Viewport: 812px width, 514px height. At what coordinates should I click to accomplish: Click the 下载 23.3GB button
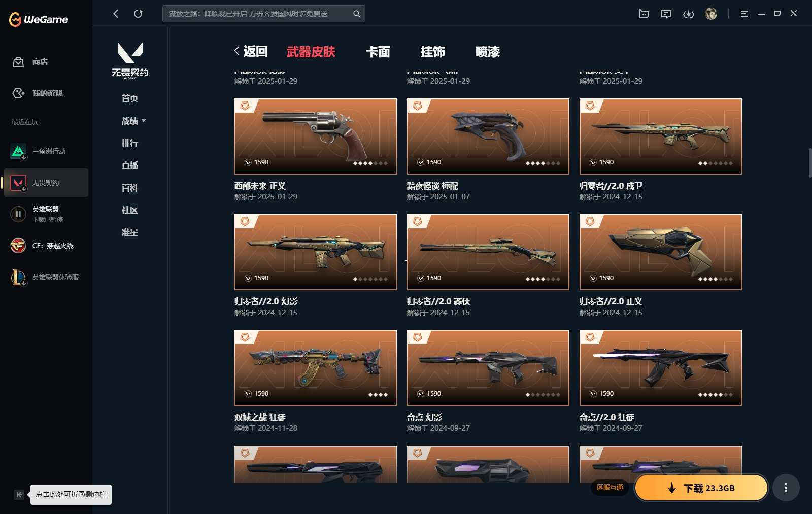click(x=701, y=488)
